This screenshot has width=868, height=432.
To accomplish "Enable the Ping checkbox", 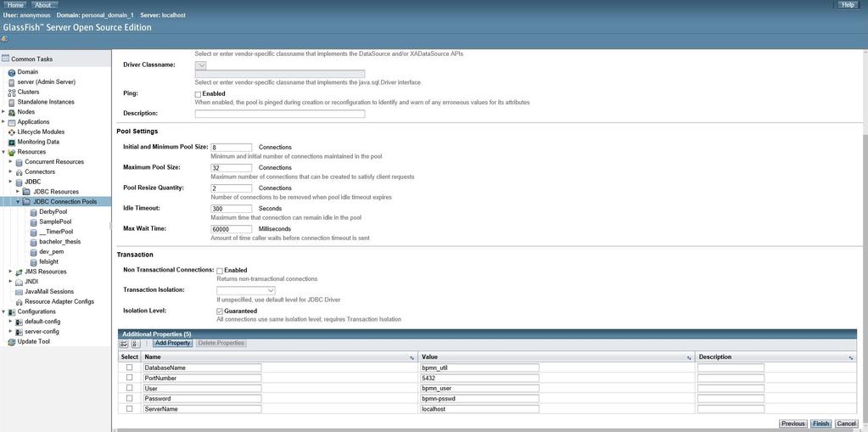I will pyautogui.click(x=198, y=94).
